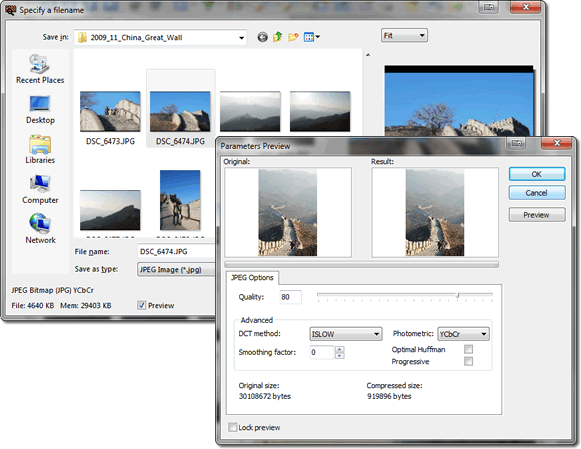The image size is (581, 449).
Task: Click the help button on Parameters Preview title bar
Action: coord(516,143)
